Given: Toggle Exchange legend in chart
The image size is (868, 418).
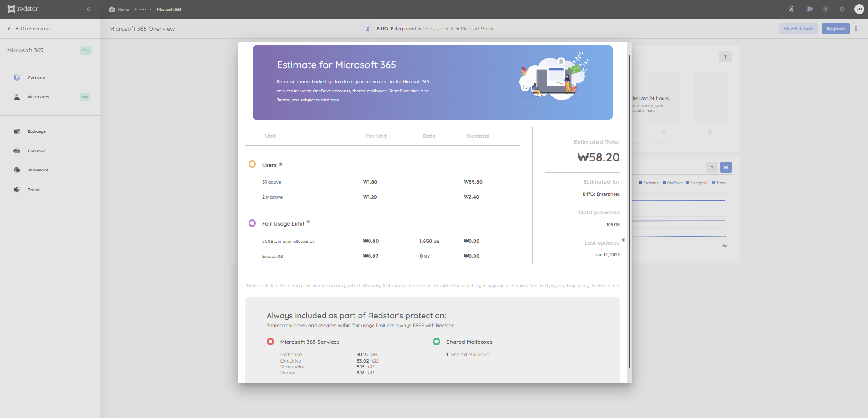Looking at the screenshot, I should pyautogui.click(x=649, y=183).
